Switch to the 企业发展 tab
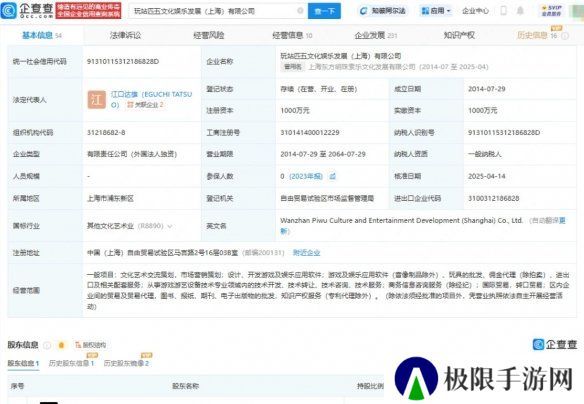 pyautogui.click(x=376, y=35)
